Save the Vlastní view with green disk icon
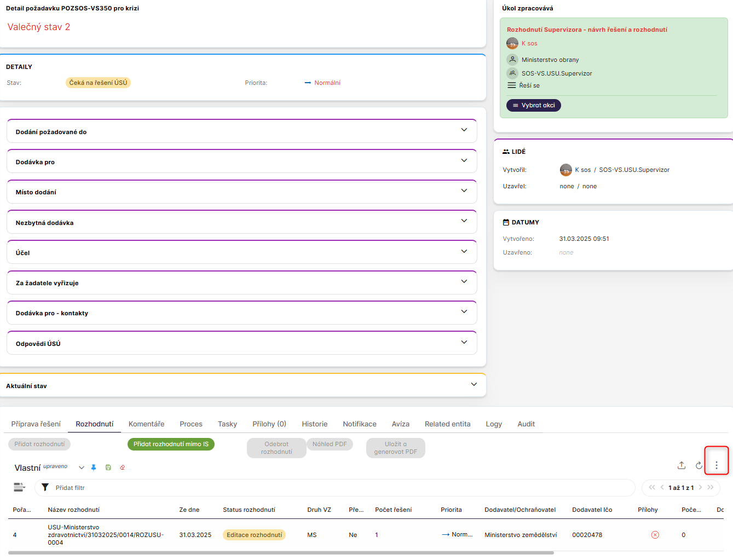Image resolution: width=733 pixels, height=560 pixels. click(x=108, y=467)
